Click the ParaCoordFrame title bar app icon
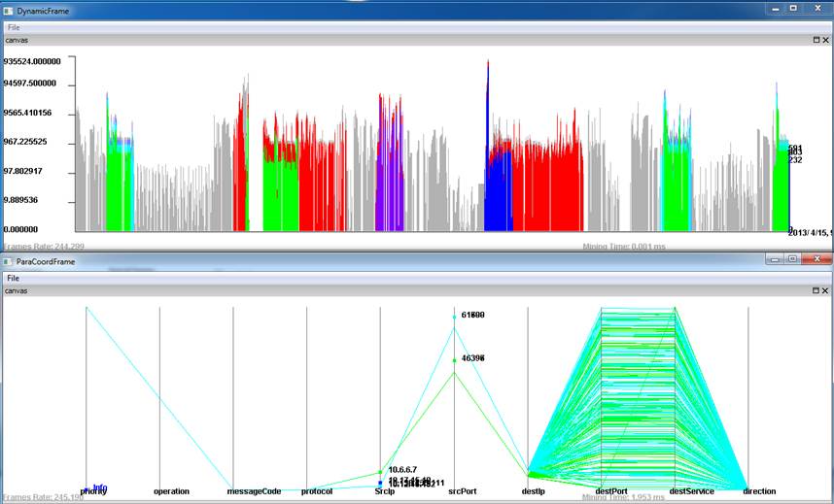This screenshot has height=504, width=834. click(9, 262)
